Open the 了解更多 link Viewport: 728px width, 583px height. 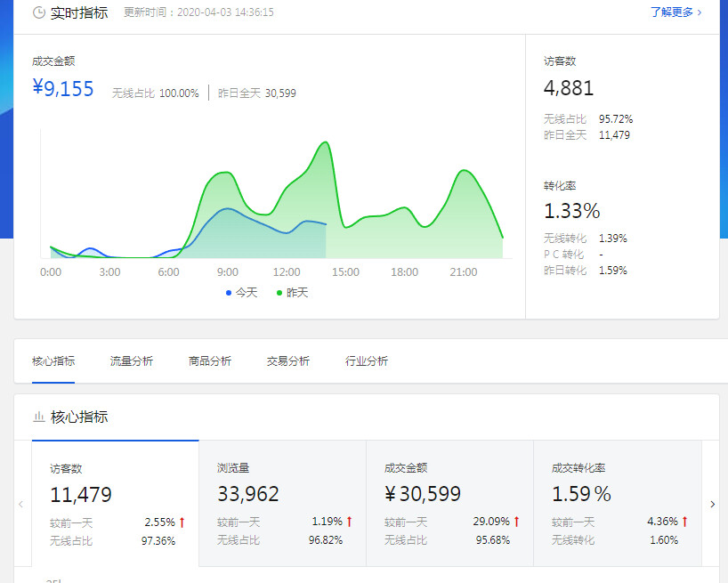pyautogui.click(x=675, y=12)
